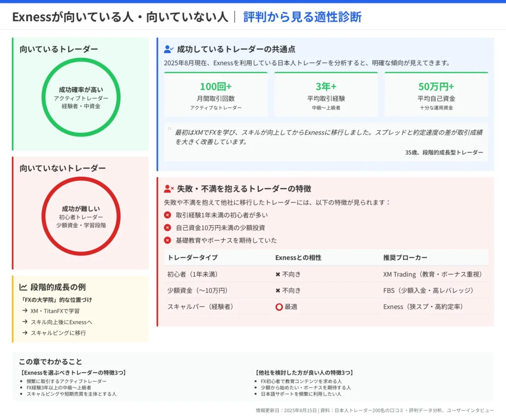Click the red circle icon beside 最適
The height and width of the screenshot is (420, 506).
click(x=279, y=307)
